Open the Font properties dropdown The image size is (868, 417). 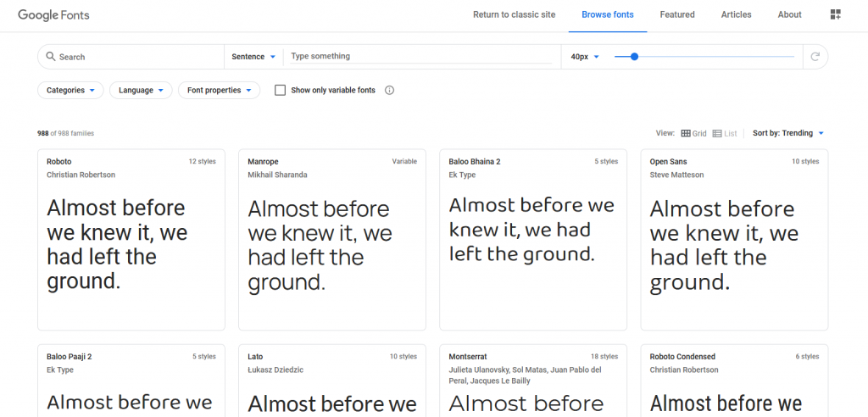point(220,91)
